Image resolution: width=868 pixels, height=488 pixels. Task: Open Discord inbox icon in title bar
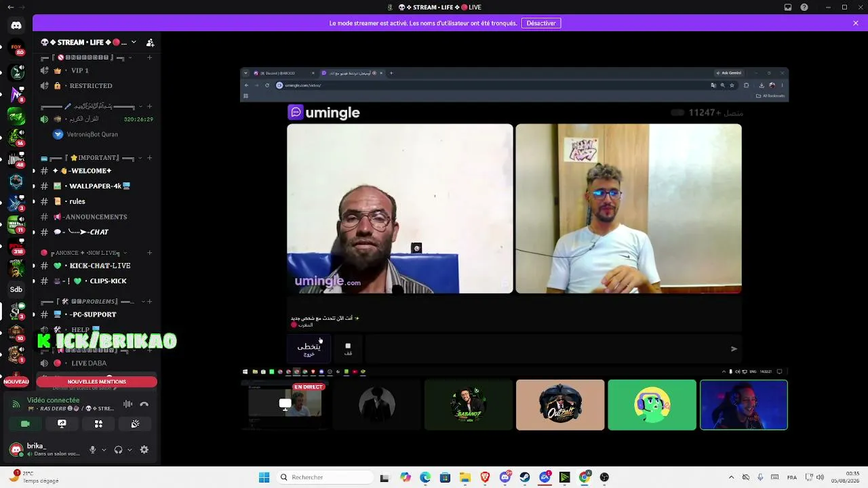pyautogui.click(x=788, y=7)
